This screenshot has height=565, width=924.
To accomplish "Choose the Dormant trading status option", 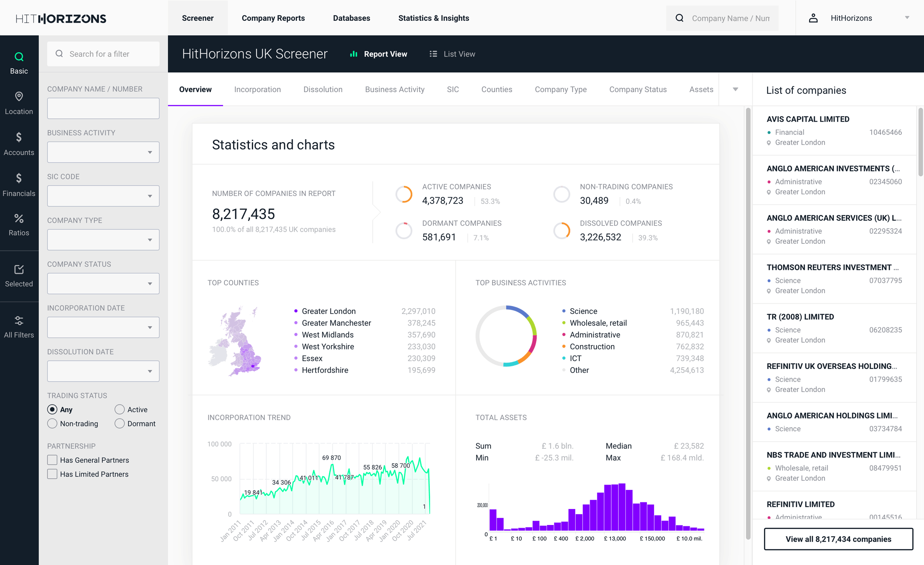I will click(120, 423).
